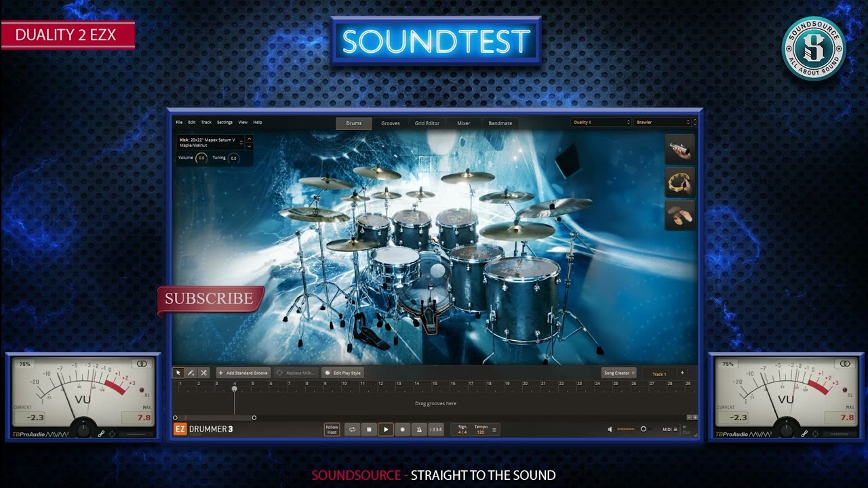The height and width of the screenshot is (488, 868).
Task: Toggle stereo rings icon on left VU meter
Action: [x=142, y=364]
